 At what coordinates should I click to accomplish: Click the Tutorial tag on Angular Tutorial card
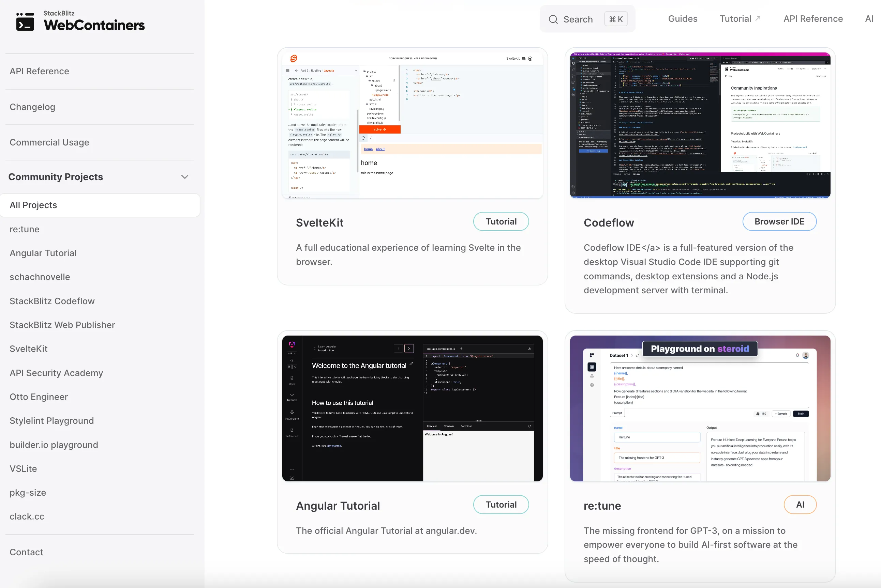[501, 505]
